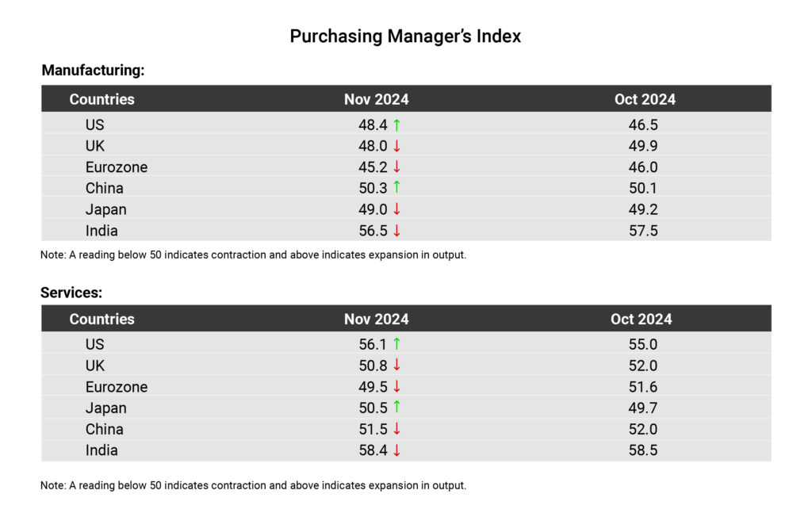Click the Manufacturing table's Countries column header
Screen dimensions: 812x513
pyautogui.click(x=101, y=99)
